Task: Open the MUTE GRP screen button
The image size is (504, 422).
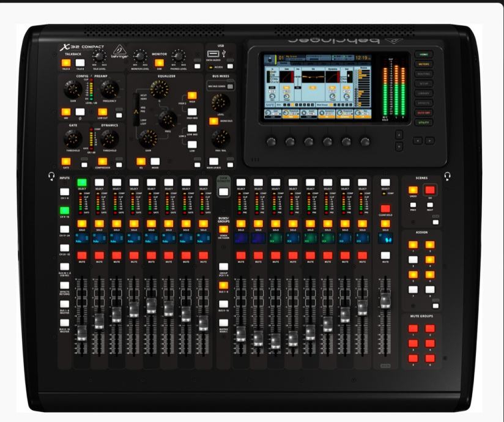Action: [x=424, y=113]
